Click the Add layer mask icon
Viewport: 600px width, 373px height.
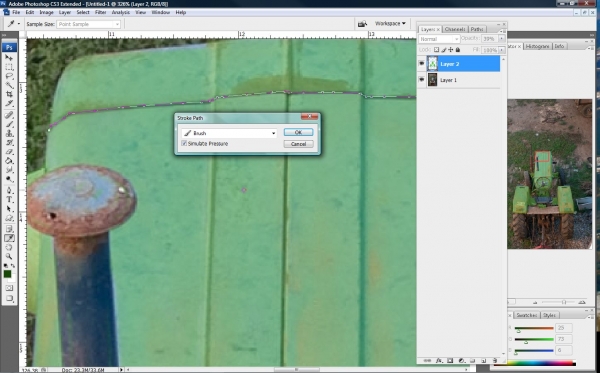point(450,360)
